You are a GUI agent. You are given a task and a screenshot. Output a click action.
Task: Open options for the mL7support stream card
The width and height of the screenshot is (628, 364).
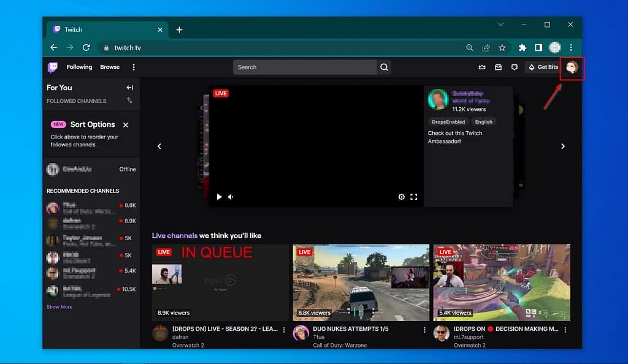pyautogui.click(x=565, y=330)
